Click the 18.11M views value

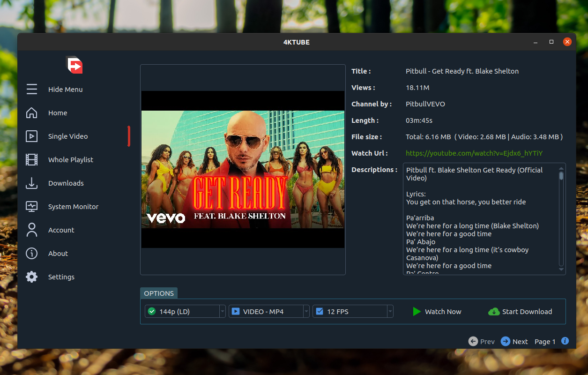(x=417, y=88)
